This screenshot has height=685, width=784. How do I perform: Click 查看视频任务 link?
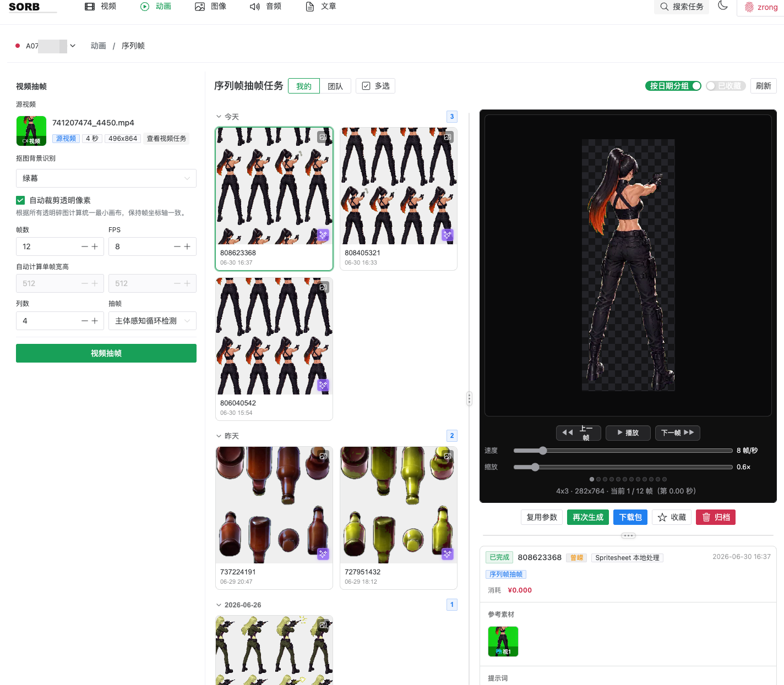click(166, 139)
